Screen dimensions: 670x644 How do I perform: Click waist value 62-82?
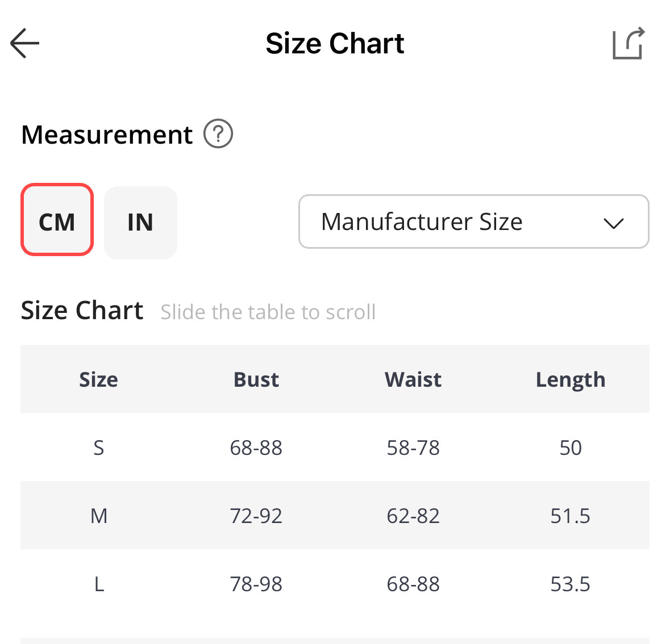[413, 516]
